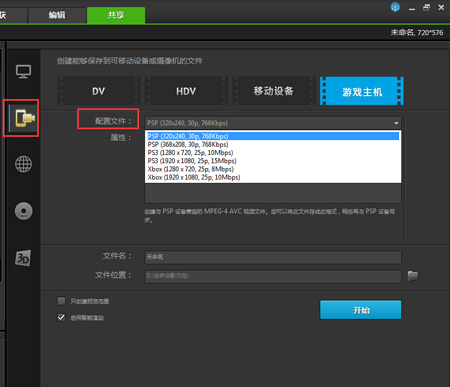Choose Xbox (1920 x 1080, 25p, 10Mbps) option
This screenshot has width=450, height=387.
[273, 177]
